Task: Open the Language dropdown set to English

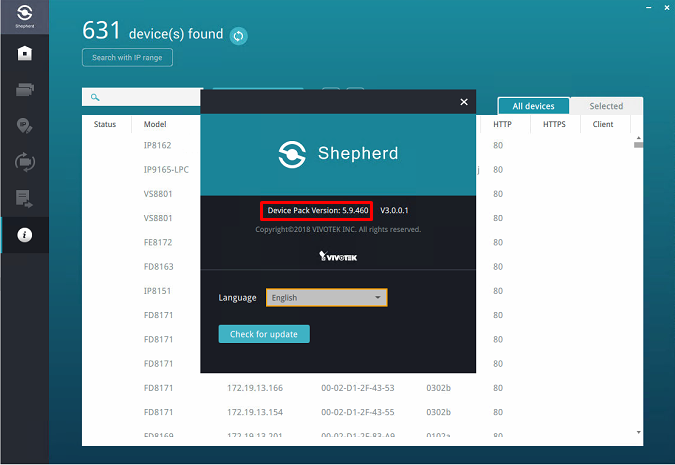Action: pyautogui.click(x=326, y=298)
